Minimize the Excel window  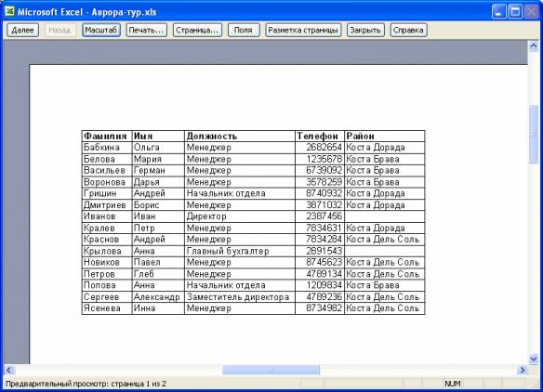pyautogui.click(x=498, y=12)
